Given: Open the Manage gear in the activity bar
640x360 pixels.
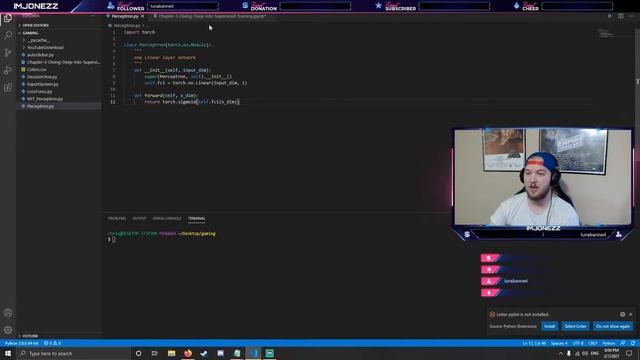Looking at the screenshot, I should (x=8, y=330).
